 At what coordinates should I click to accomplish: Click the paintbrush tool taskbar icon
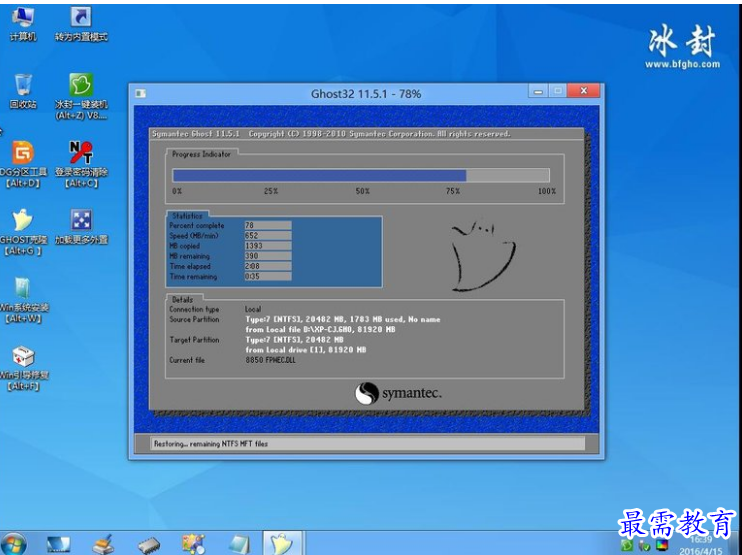point(103,544)
